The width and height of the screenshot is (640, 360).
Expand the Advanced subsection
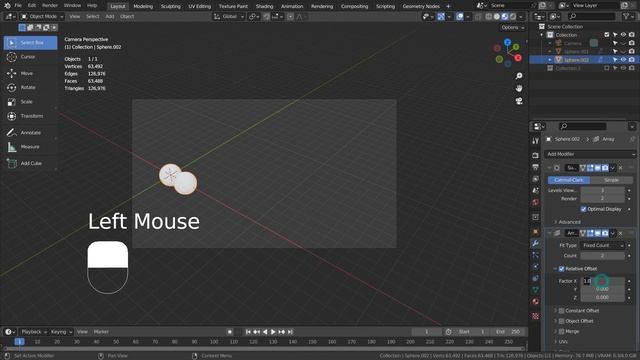567,222
